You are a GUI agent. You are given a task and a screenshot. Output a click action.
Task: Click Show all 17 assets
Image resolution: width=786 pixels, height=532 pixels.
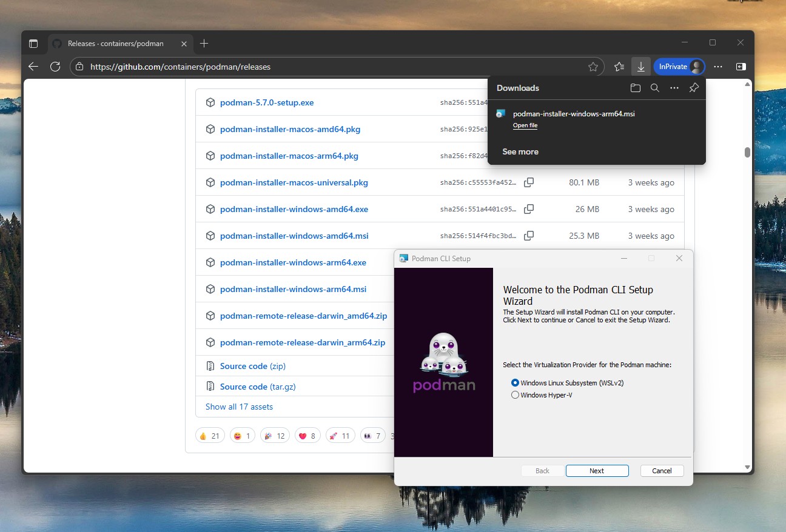pos(239,407)
